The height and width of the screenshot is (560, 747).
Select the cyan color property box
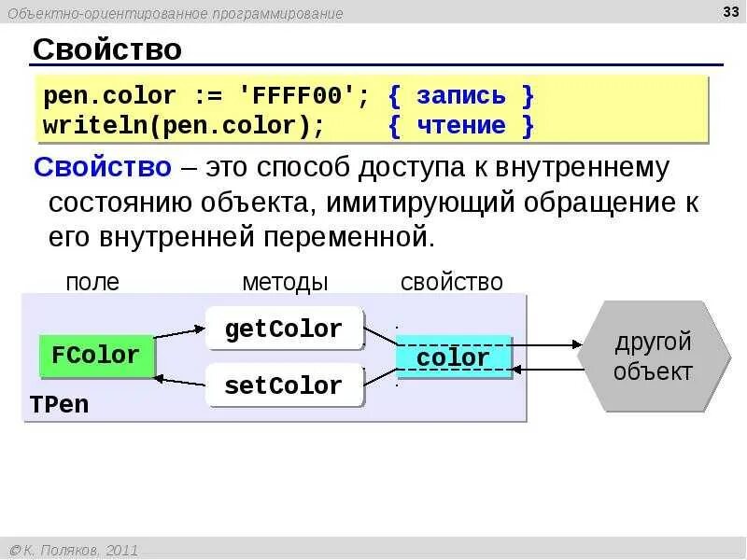[454, 357]
